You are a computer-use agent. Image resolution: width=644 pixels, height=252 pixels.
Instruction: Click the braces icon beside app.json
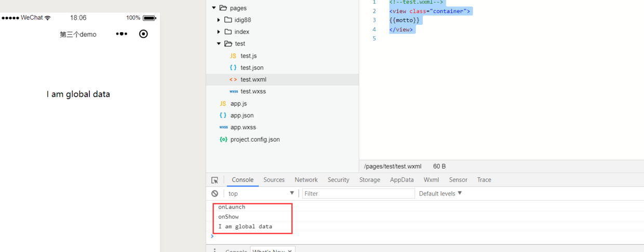[223, 115]
